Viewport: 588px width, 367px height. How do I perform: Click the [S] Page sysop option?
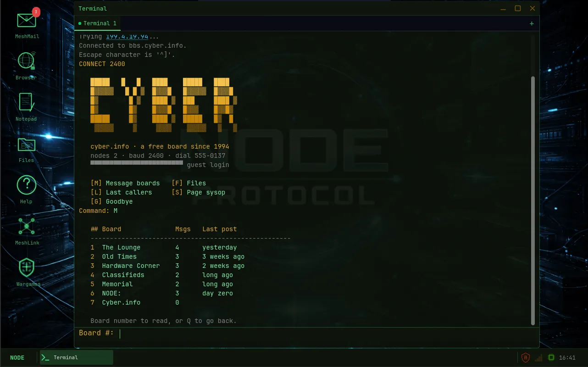[199, 192]
